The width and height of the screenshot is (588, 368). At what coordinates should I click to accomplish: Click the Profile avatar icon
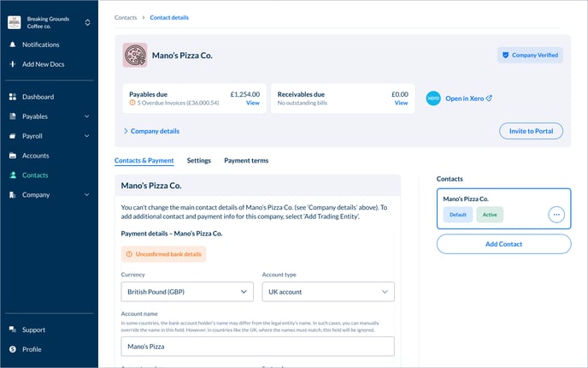point(12,349)
